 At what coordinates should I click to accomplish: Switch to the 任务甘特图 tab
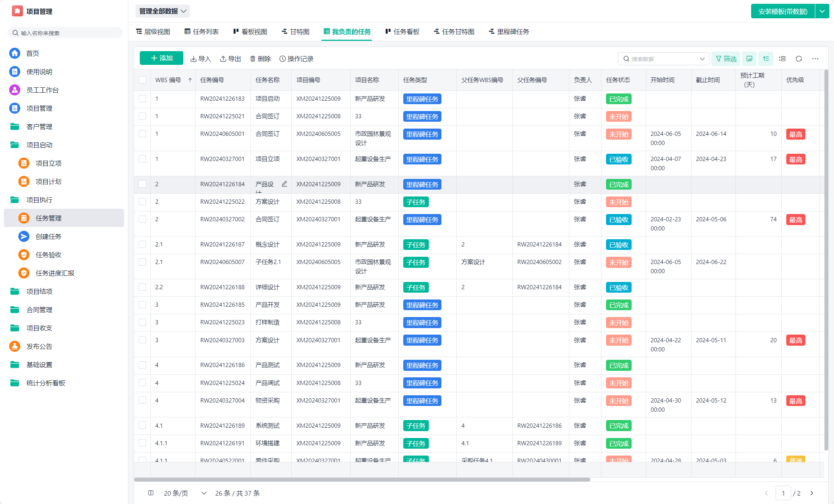click(x=454, y=32)
